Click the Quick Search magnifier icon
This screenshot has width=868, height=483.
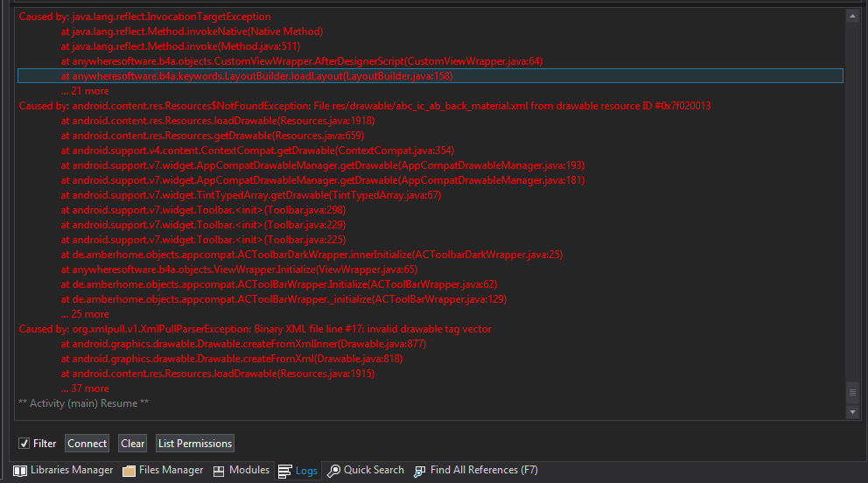[x=333, y=471]
